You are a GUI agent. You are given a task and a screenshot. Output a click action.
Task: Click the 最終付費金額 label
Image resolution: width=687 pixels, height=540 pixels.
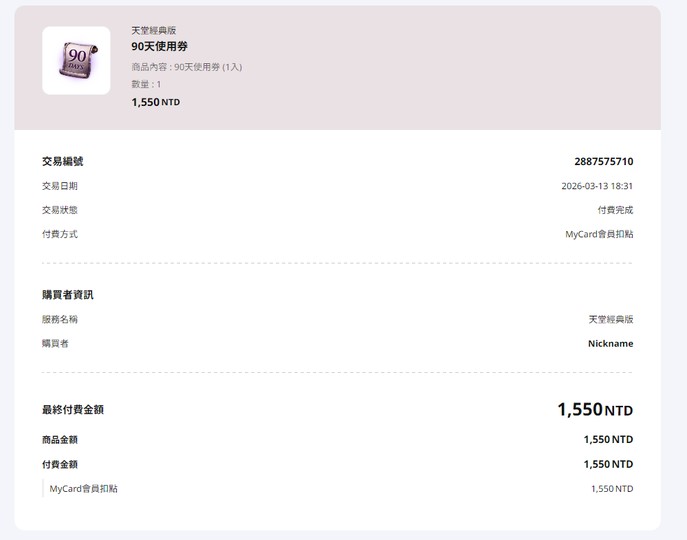coord(72,409)
